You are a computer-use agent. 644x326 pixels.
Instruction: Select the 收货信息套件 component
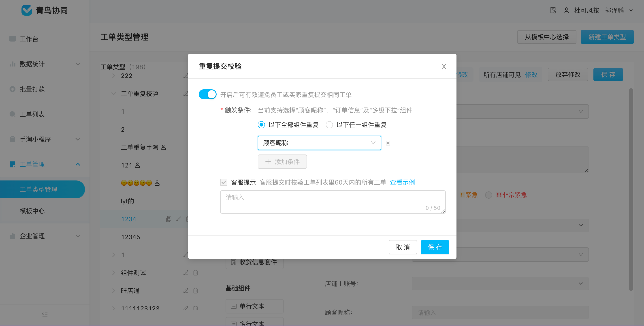[254, 263]
